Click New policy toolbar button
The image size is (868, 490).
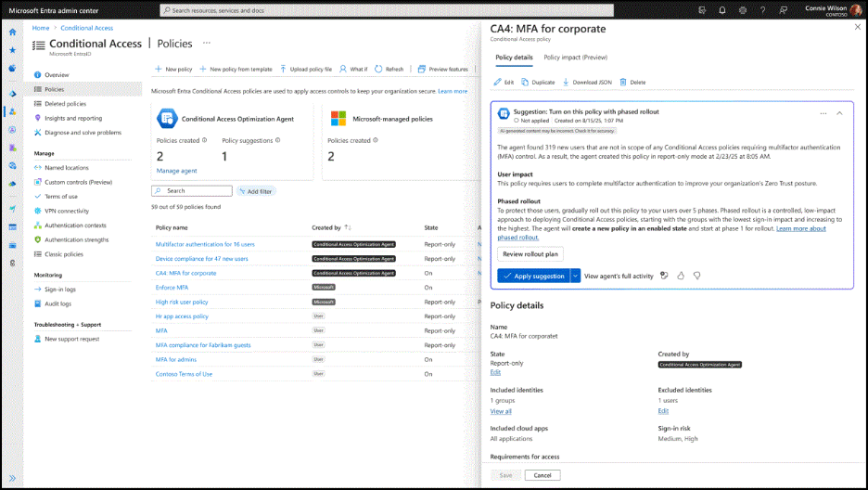pyautogui.click(x=173, y=70)
